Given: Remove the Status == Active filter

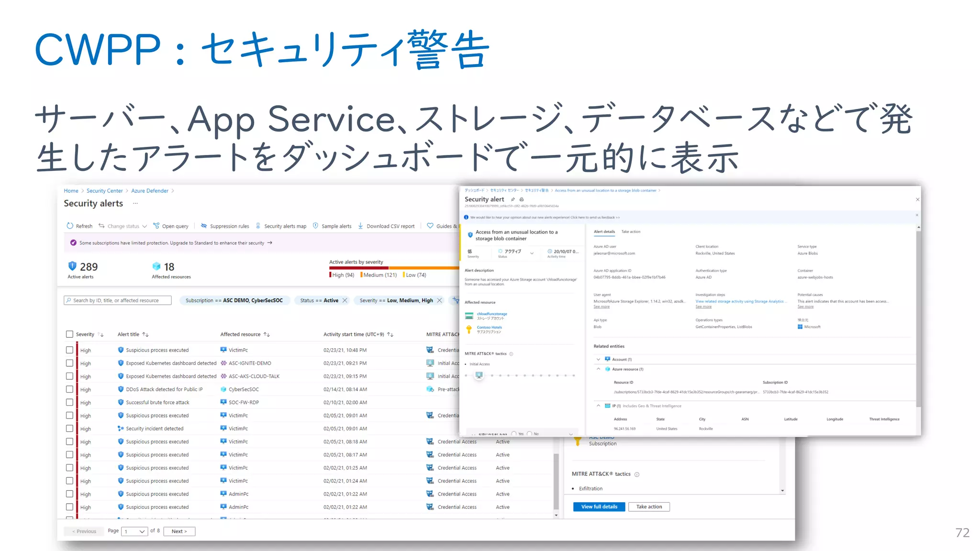Looking at the screenshot, I should [x=345, y=300].
